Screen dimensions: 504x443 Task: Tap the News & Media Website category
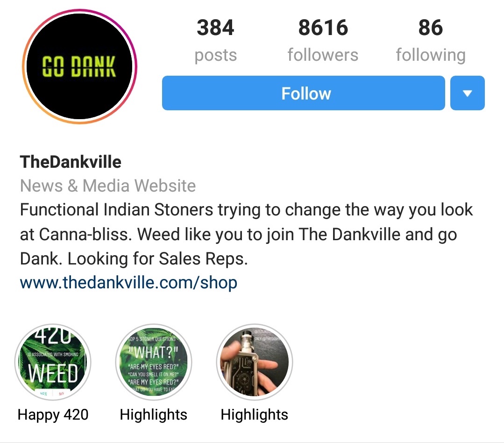[x=108, y=186]
